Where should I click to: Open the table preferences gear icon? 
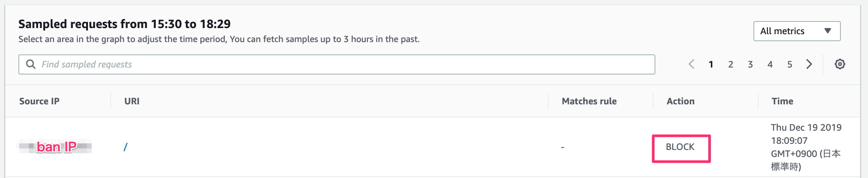(x=840, y=64)
